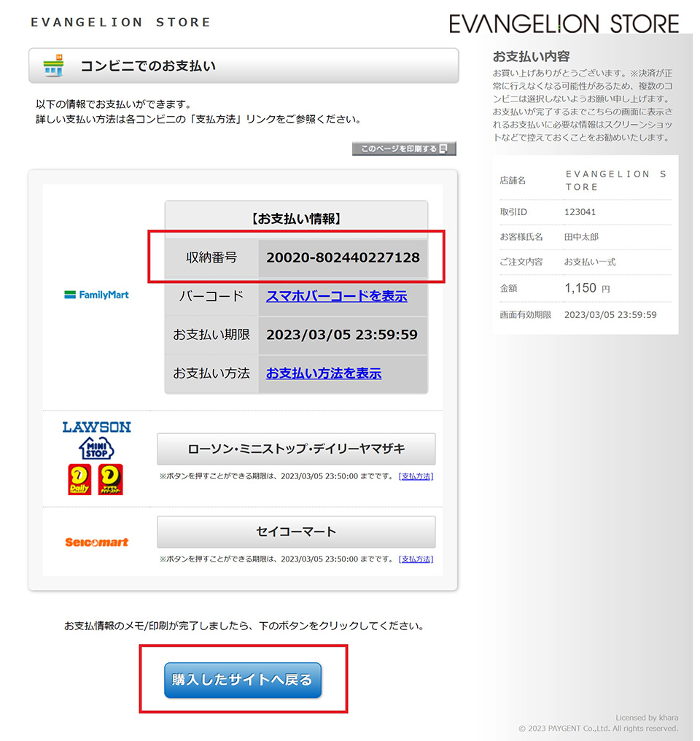
Task: Click the convenience store icon in header
Action: coord(53,66)
